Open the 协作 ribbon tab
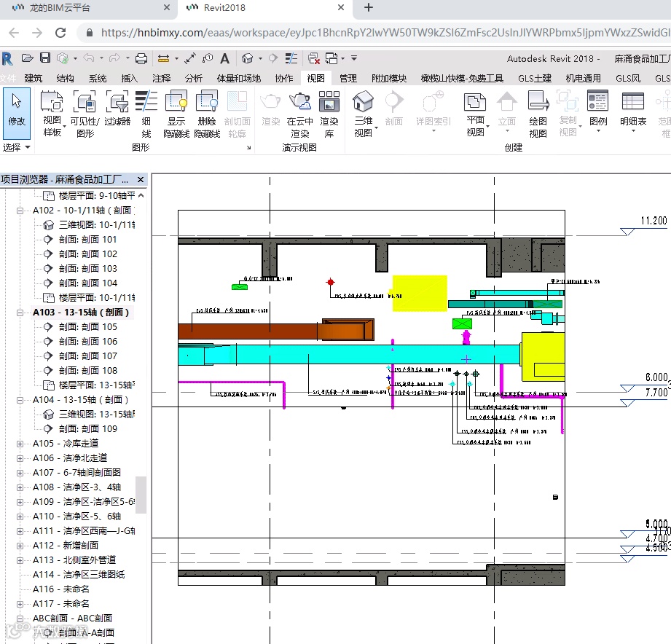The height and width of the screenshot is (644, 671). coord(283,78)
